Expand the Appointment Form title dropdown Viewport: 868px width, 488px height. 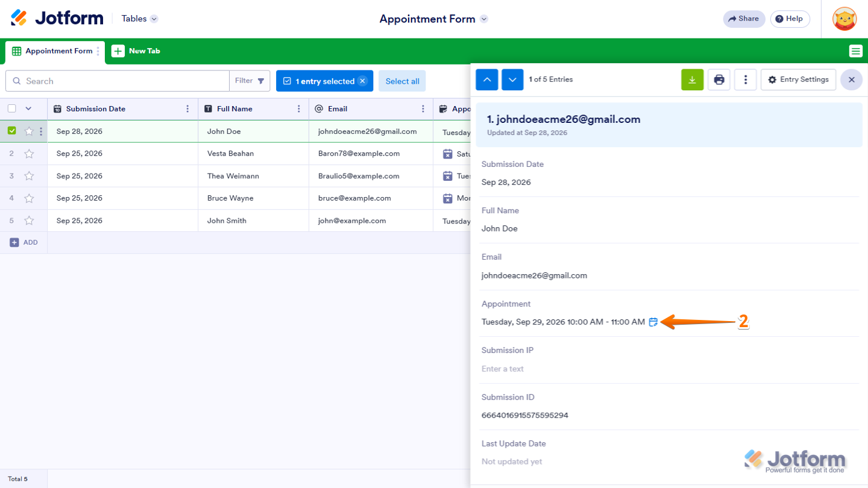click(483, 19)
